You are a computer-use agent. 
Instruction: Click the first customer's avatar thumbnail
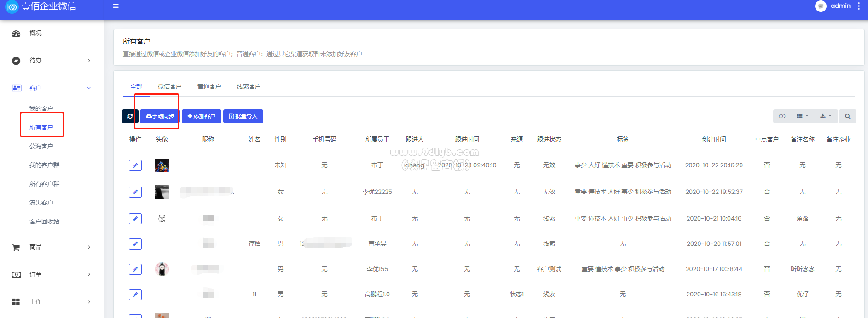pos(162,165)
